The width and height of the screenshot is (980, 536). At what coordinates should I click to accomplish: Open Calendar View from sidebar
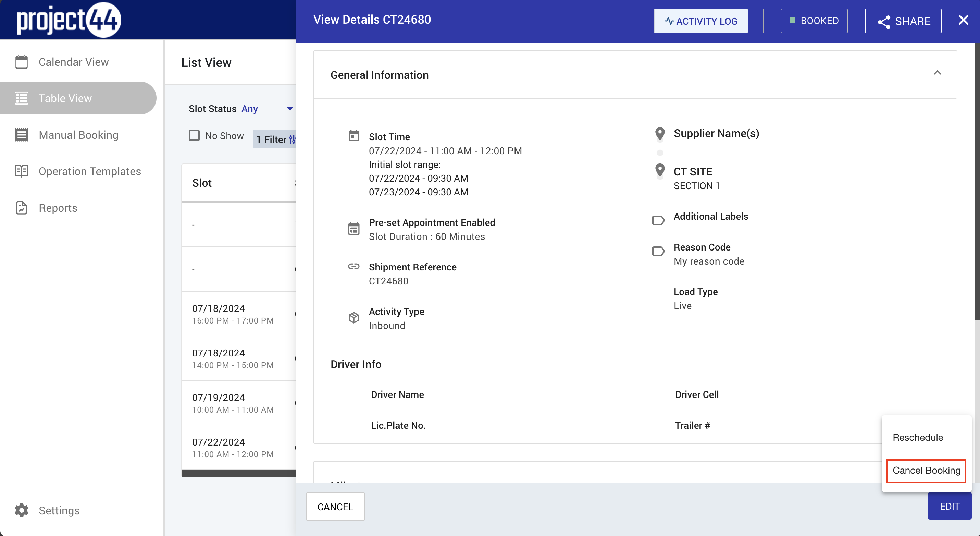tap(73, 62)
